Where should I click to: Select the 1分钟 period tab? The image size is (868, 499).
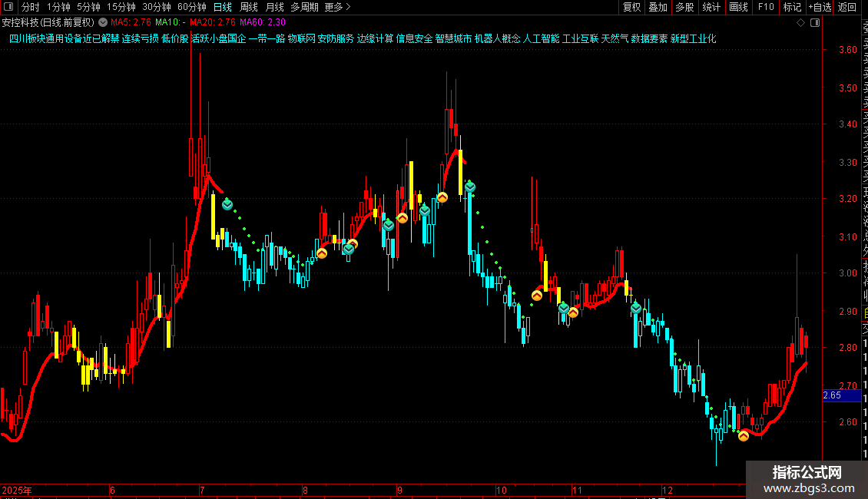[x=58, y=7]
